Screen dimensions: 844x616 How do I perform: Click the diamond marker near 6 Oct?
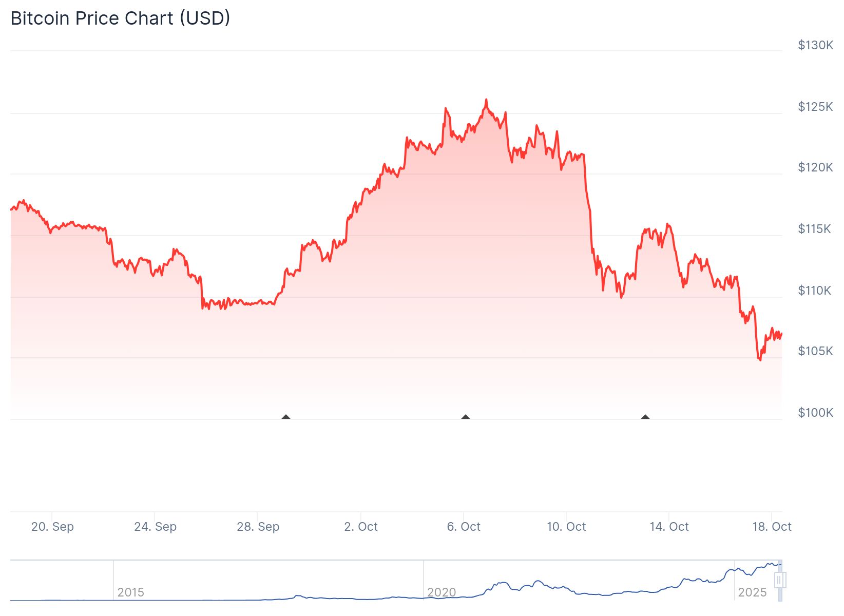(x=466, y=417)
